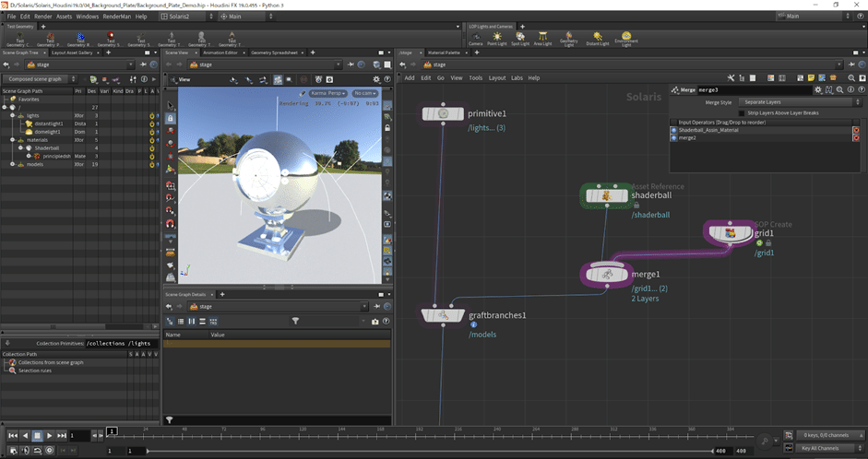The image size is (868, 459).
Task: Click the shaderball node icon
Action: (608, 195)
